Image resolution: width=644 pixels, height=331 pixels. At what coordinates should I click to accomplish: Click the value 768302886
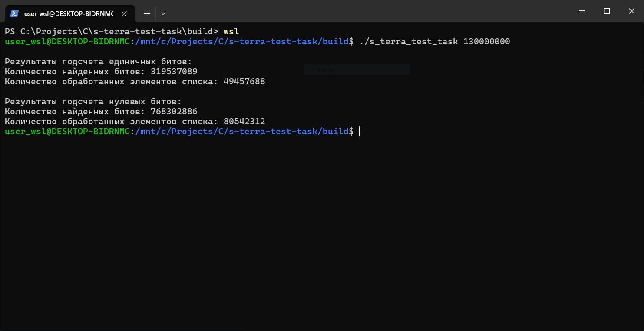coord(174,112)
